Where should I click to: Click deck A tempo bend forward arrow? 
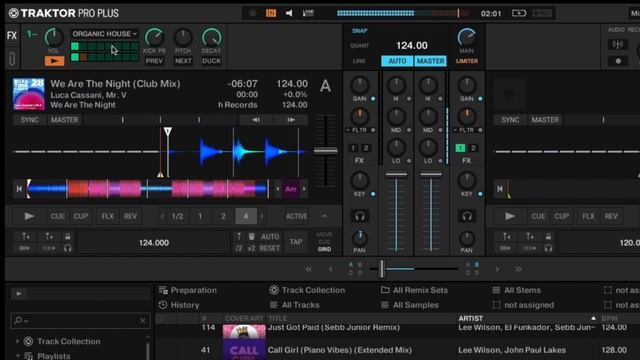pyautogui.click(x=291, y=120)
